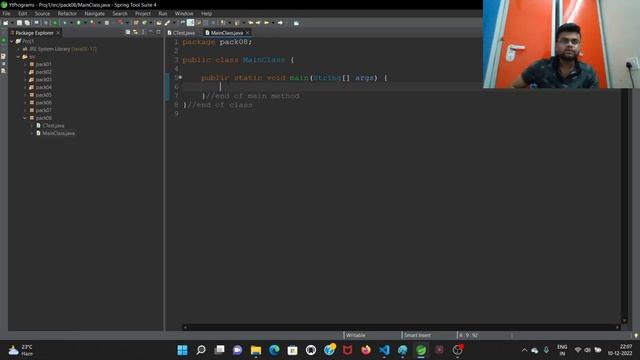The width and height of the screenshot is (640, 360).
Task: Click the New file toolbar icon
Action: [5, 23]
